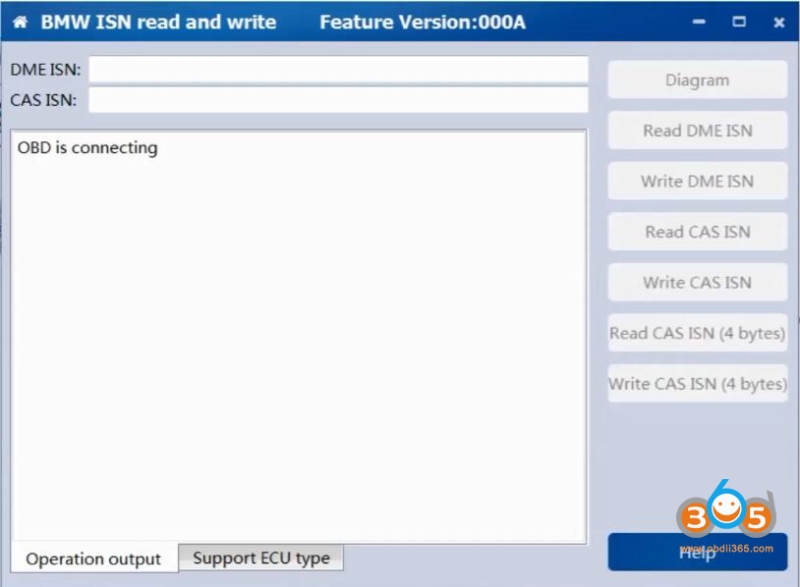The width and height of the screenshot is (800, 587).
Task: Switch to Operation output tab
Action: pos(93,559)
